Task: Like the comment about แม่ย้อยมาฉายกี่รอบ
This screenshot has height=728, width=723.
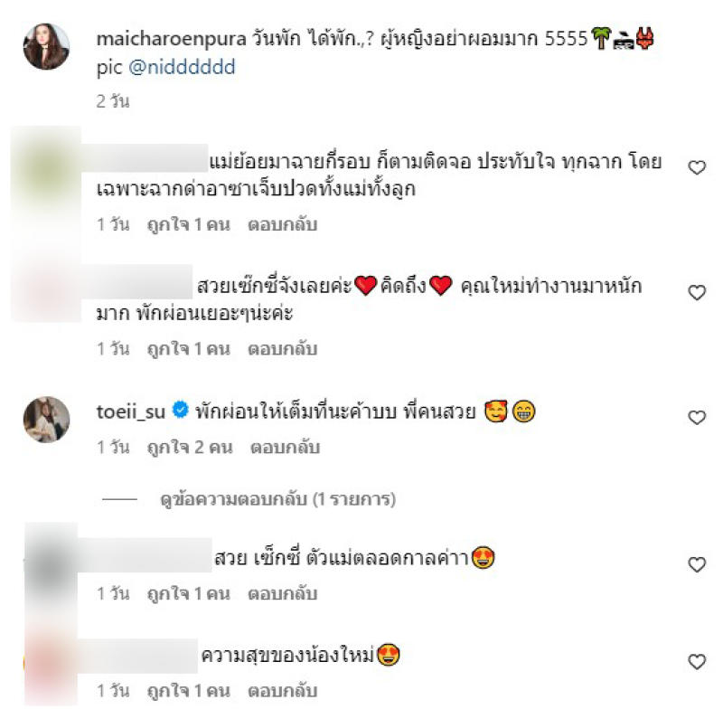Action: point(697,167)
